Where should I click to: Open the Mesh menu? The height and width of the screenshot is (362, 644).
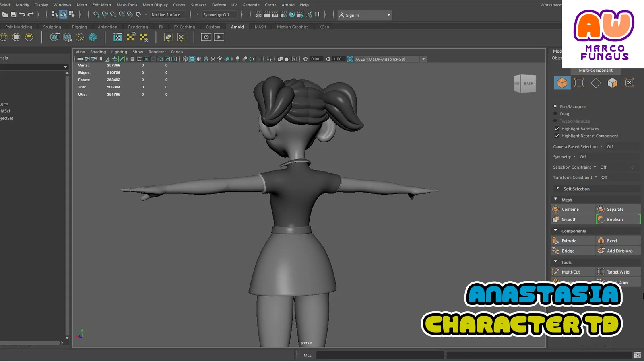[x=82, y=5]
